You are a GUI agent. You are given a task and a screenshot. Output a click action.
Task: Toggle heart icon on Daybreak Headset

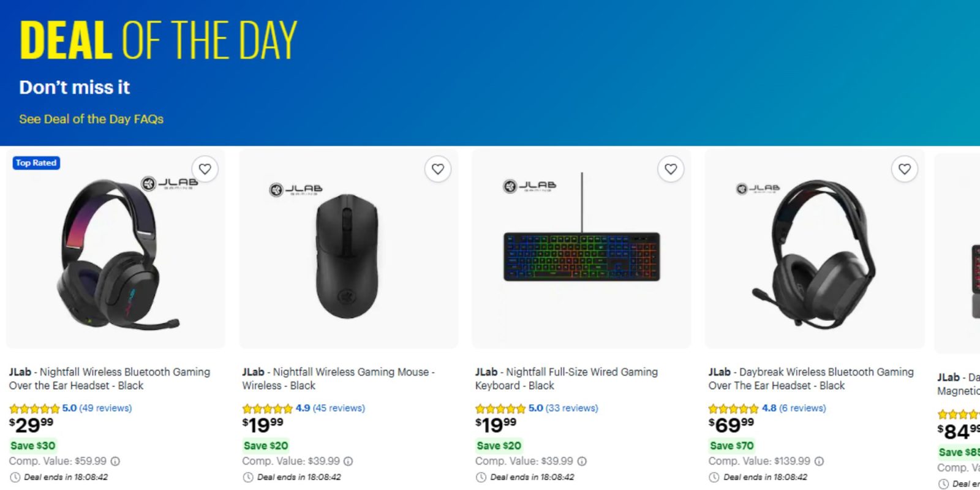[x=905, y=169]
